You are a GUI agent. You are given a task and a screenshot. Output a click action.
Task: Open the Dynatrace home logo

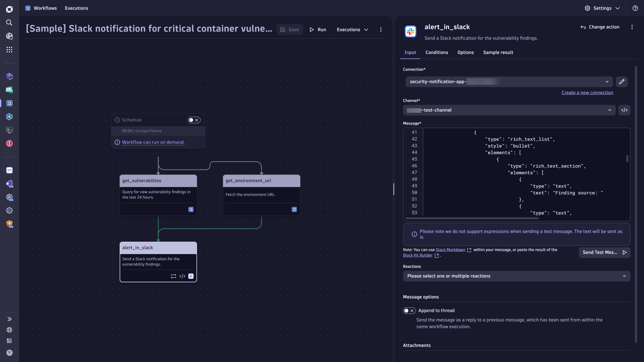9,9
